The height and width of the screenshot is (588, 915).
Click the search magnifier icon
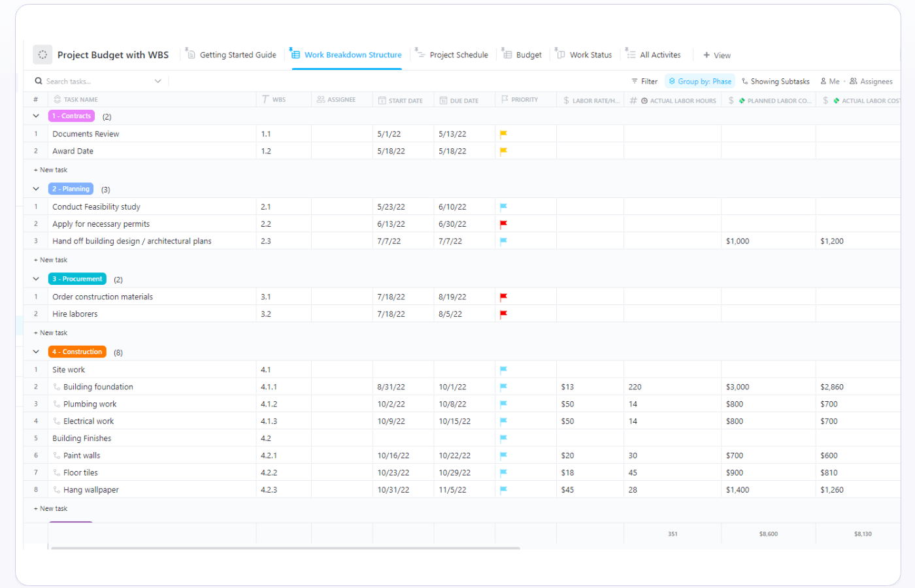tap(39, 82)
